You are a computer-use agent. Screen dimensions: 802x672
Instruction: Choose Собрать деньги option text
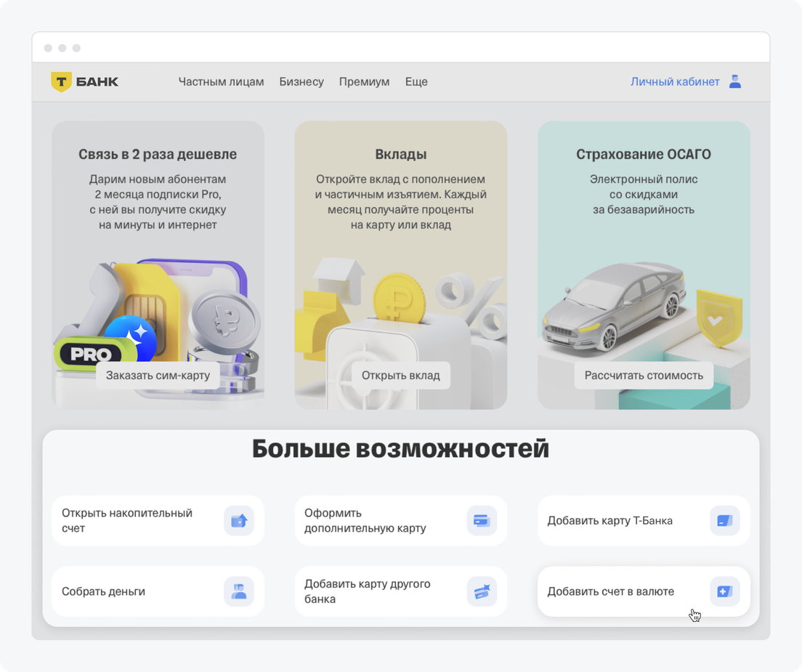point(103,591)
